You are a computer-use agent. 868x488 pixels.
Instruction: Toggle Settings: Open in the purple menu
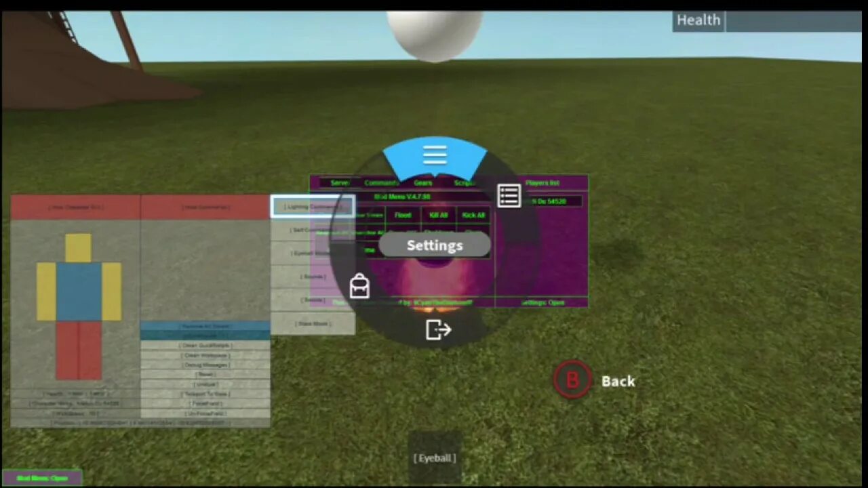tap(542, 302)
